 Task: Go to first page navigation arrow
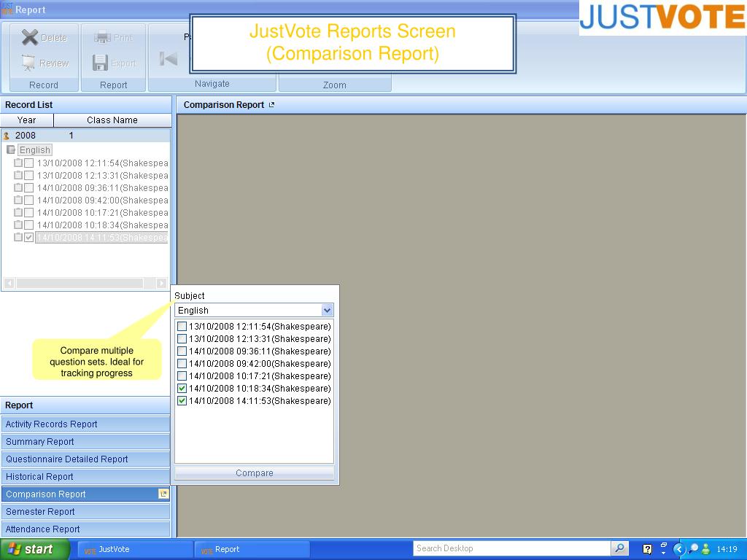tap(169, 59)
